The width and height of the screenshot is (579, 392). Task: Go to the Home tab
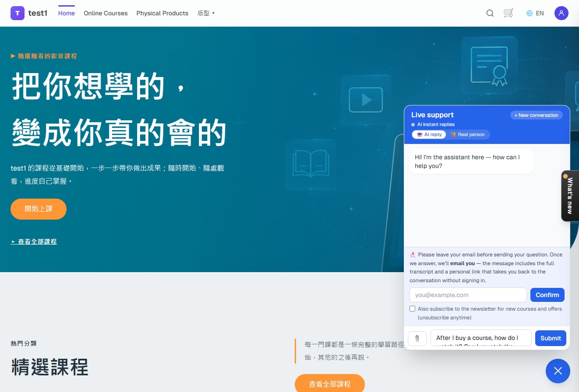(67, 13)
